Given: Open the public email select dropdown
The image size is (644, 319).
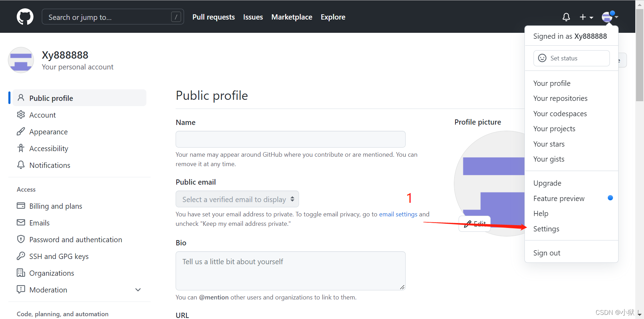Looking at the screenshot, I should [x=237, y=199].
